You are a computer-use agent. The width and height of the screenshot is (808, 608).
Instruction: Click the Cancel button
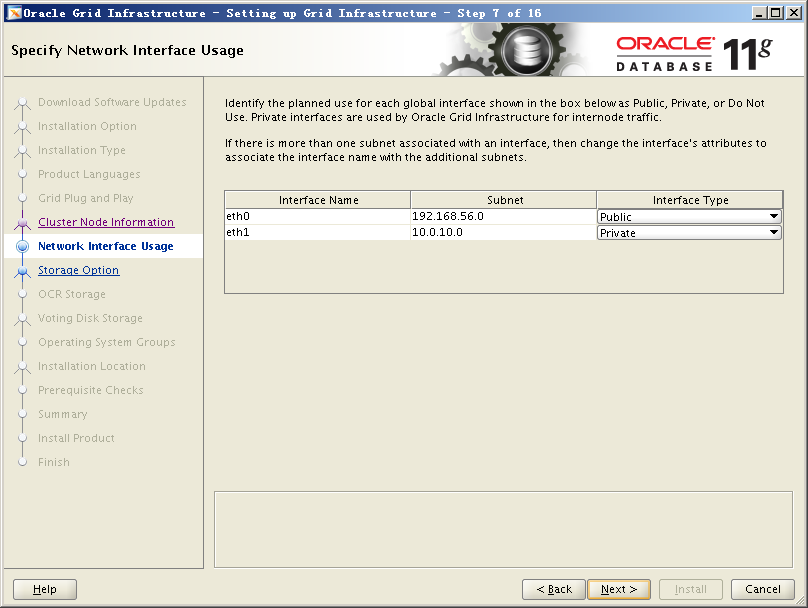point(763,589)
